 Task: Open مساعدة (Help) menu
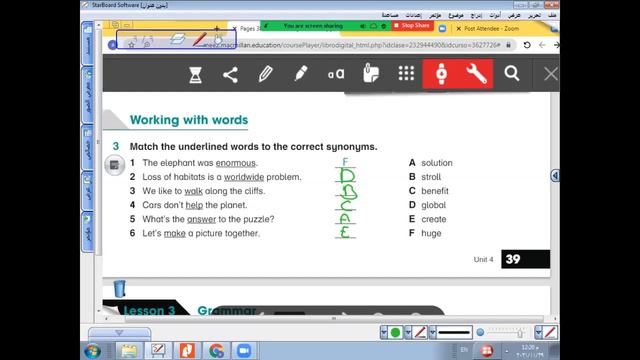[390, 15]
